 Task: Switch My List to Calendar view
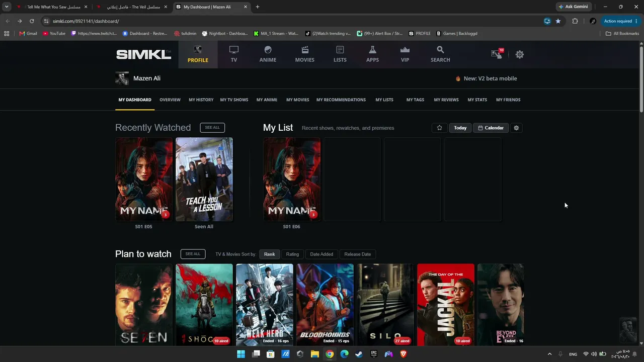click(491, 128)
